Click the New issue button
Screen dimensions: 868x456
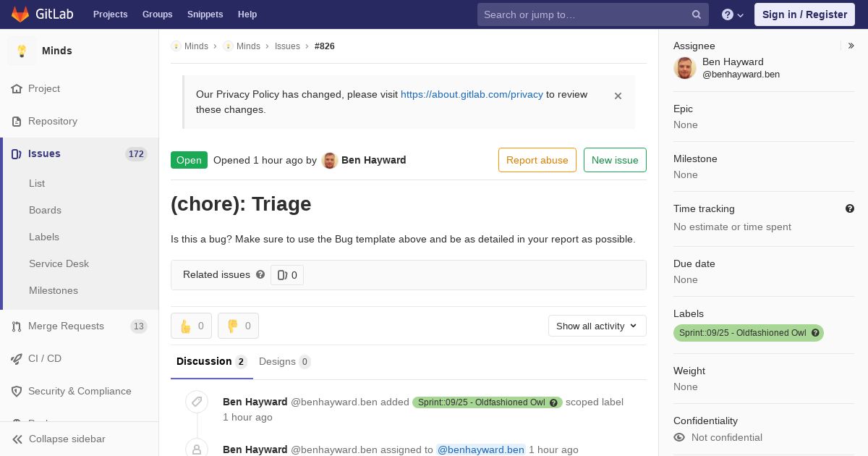615,160
